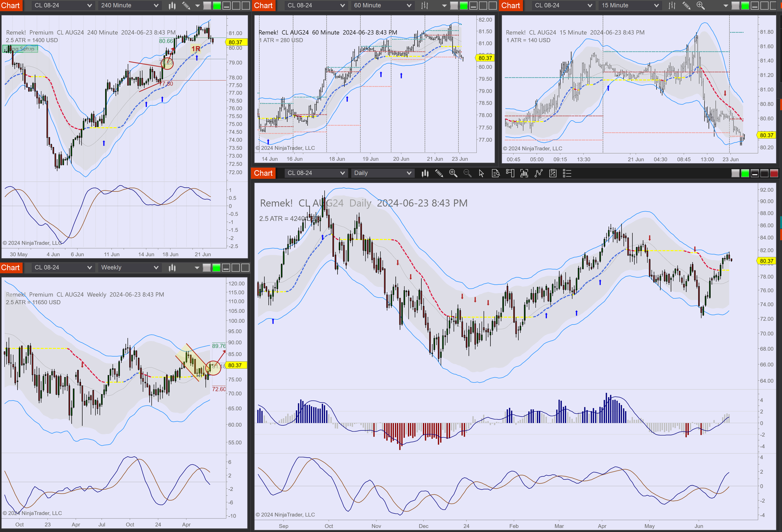Viewport: 782px width, 532px height.
Task: Toggle gray instrument link in Weekly chart
Action: pos(207,267)
